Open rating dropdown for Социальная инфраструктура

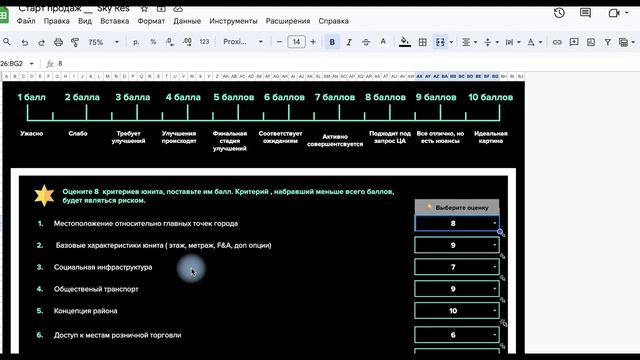click(495, 267)
